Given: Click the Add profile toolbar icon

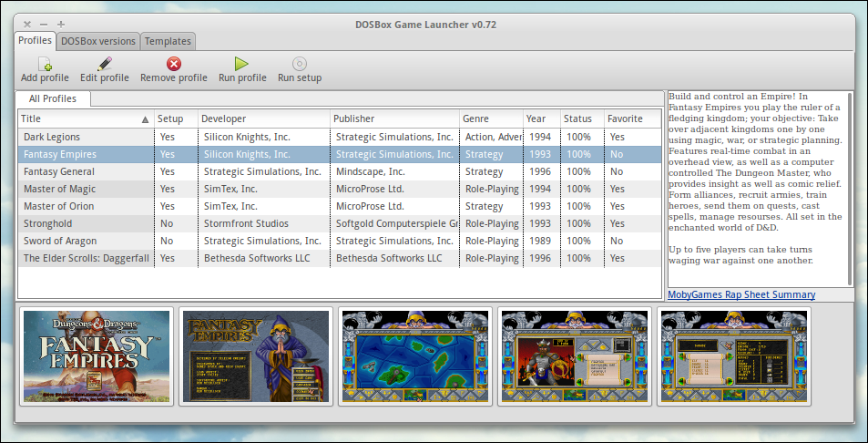Looking at the screenshot, I should [45, 64].
